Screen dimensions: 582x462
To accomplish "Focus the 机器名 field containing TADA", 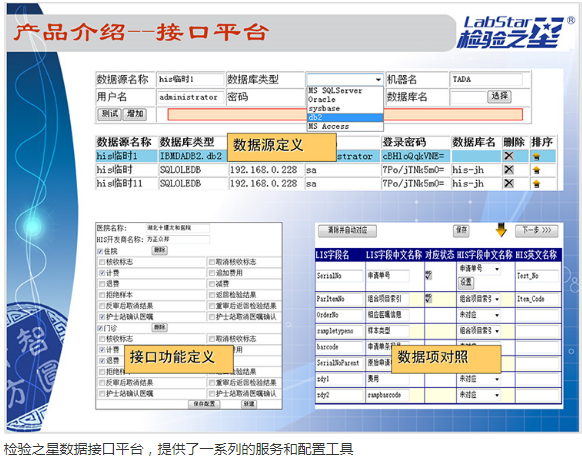I will (487, 79).
